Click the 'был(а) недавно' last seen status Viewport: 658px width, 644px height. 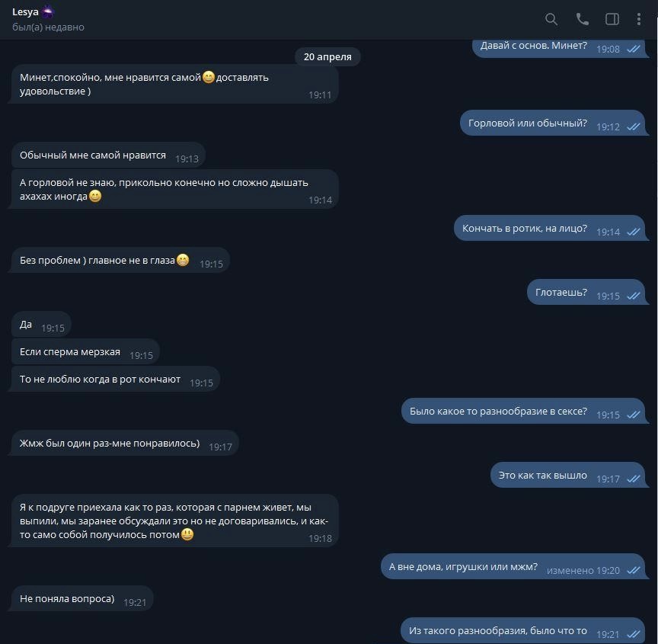pos(48,27)
